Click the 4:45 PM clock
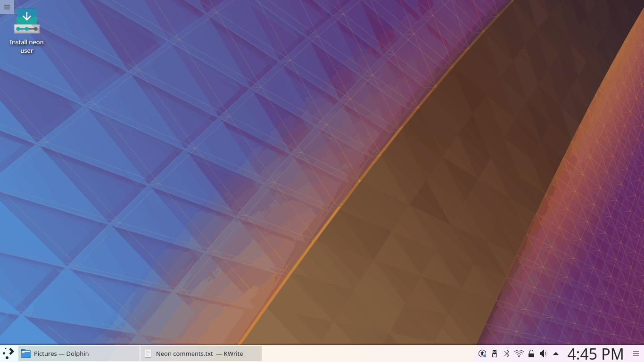Image resolution: width=644 pixels, height=362 pixels. click(595, 354)
